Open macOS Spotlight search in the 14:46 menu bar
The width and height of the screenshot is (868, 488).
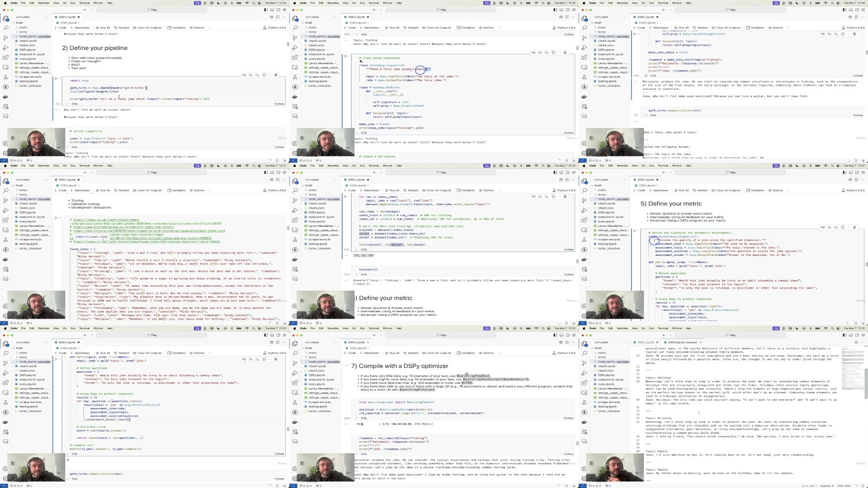click(x=542, y=3)
